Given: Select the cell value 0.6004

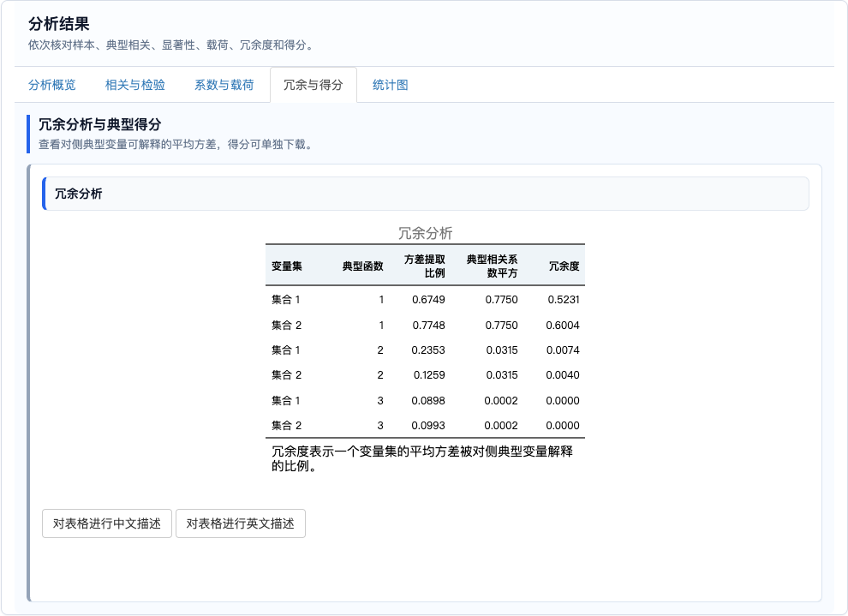Looking at the screenshot, I should click(x=563, y=325).
